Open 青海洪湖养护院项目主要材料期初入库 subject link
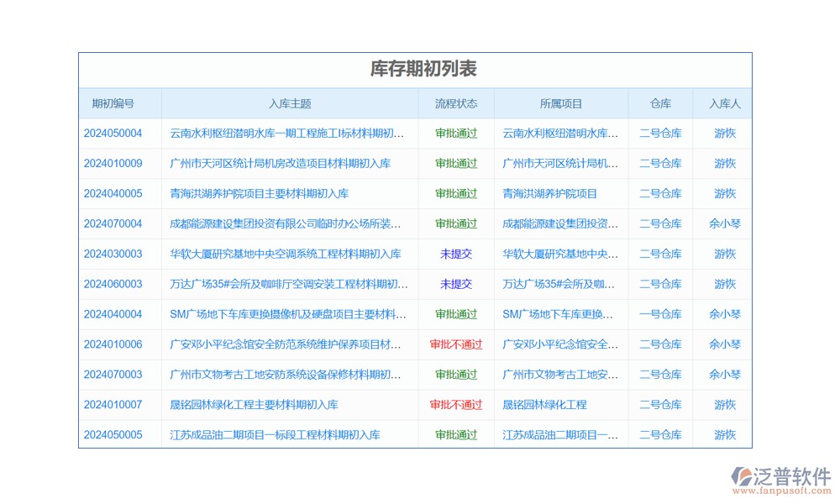This screenshot has width=840, height=504. 259,194
